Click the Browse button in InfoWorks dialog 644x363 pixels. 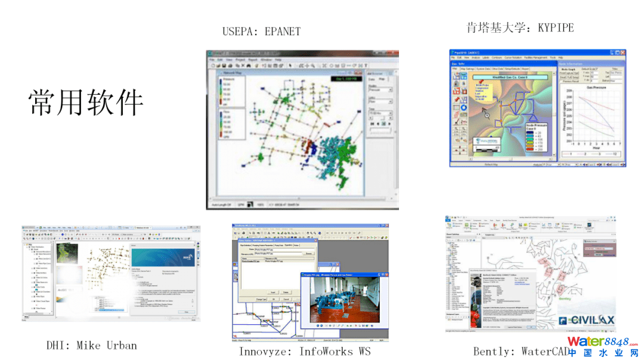[308, 253]
